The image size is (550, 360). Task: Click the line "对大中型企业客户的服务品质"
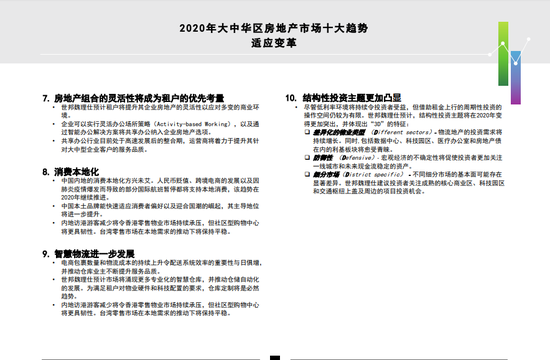coord(104,149)
